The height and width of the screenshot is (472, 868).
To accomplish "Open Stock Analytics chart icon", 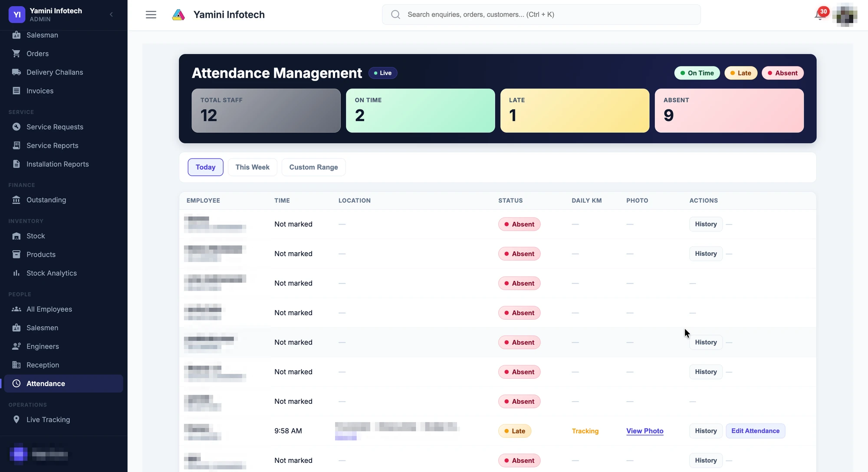I will tap(16, 273).
